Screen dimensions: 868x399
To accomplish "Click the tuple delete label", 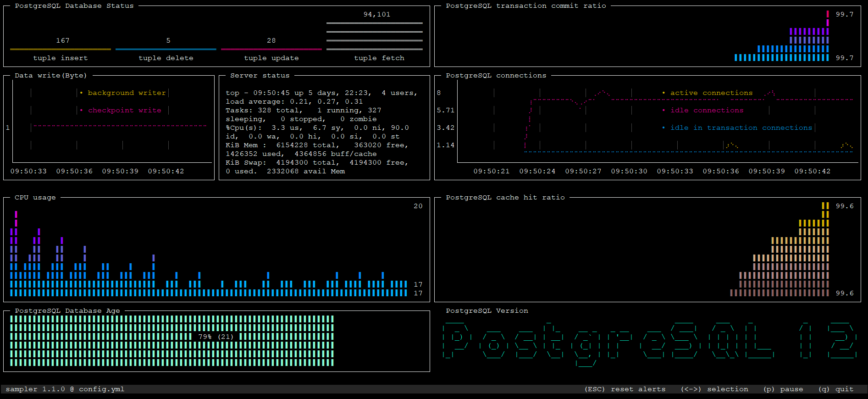I will pos(166,58).
